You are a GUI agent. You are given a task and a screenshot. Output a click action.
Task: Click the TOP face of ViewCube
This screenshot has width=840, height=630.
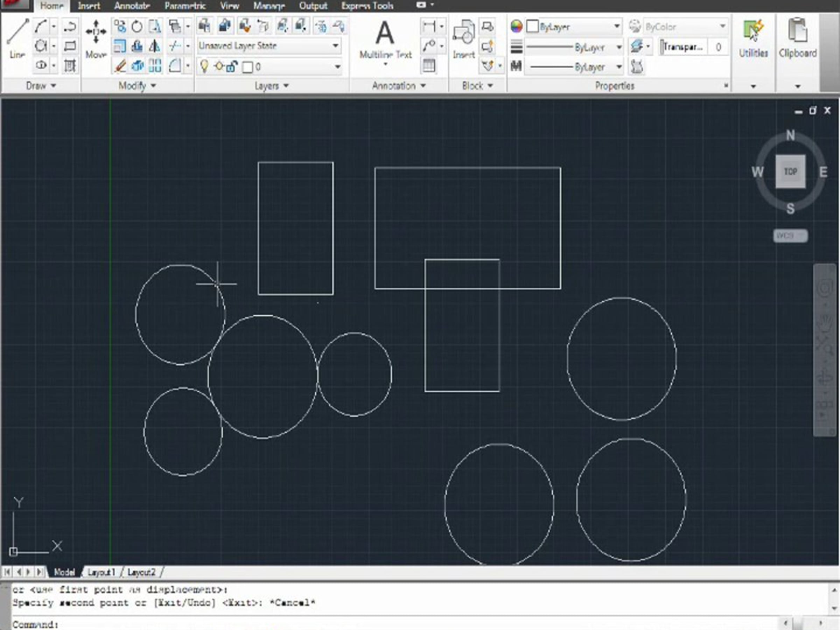click(790, 171)
